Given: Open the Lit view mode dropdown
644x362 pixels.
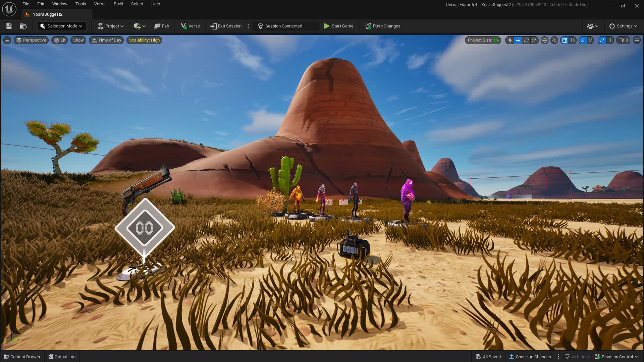Looking at the screenshot, I should pyautogui.click(x=60, y=40).
